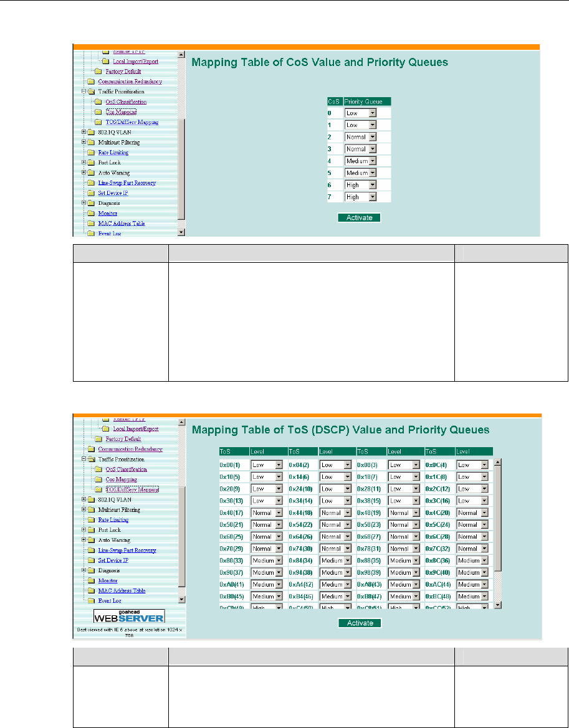This screenshot has height=728, width=569.
Task: Open QoS Classification link on CoS mapping page
Action: pos(126,102)
